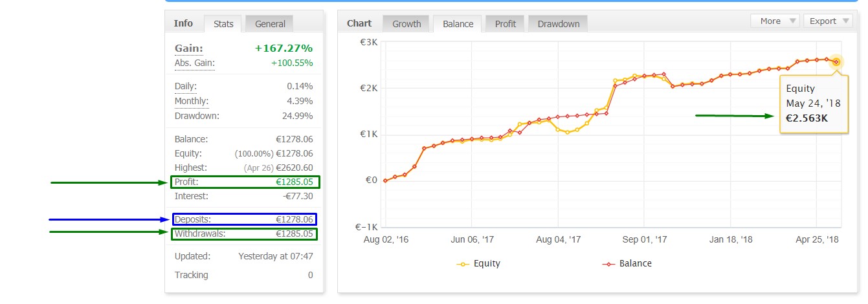868x304 pixels.
Task: Click the 'Yesterday at 07:47' updated value
Action: 276,257
